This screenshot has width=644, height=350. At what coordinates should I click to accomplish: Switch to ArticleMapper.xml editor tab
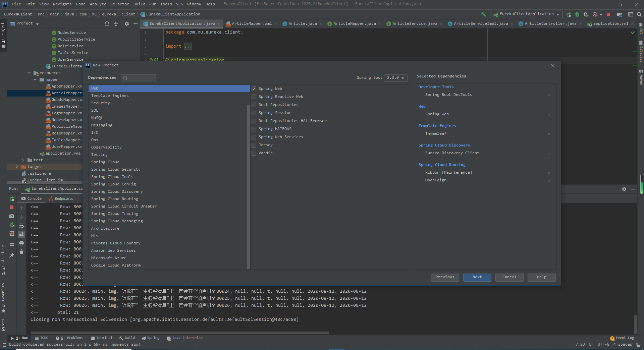point(252,23)
